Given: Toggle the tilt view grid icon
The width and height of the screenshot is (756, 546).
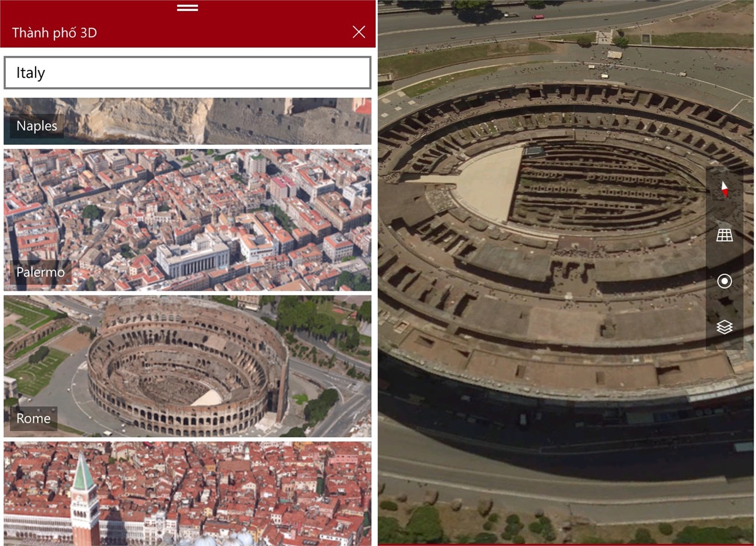Looking at the screenshot, I should [724, 235].
